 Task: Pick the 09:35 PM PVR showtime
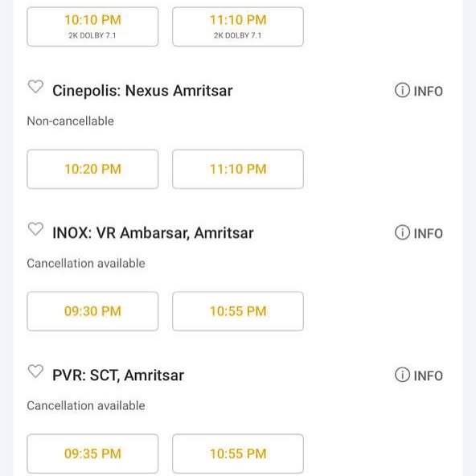(92, 453)
